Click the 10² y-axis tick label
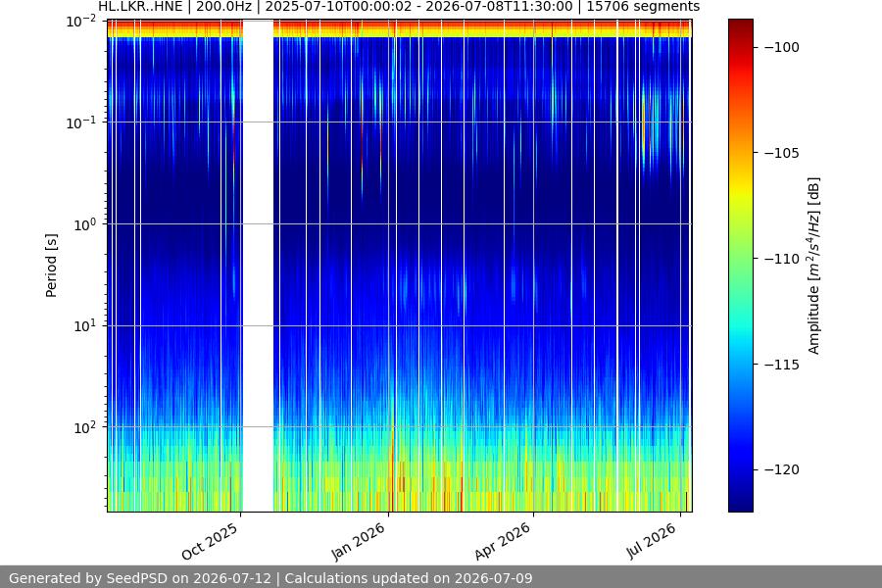 pos(85,427)
